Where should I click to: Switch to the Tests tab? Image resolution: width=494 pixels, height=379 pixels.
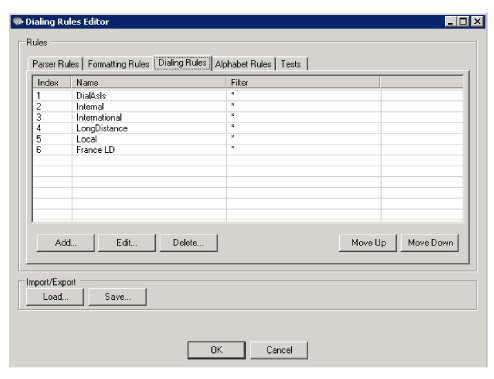click(291, 64)
